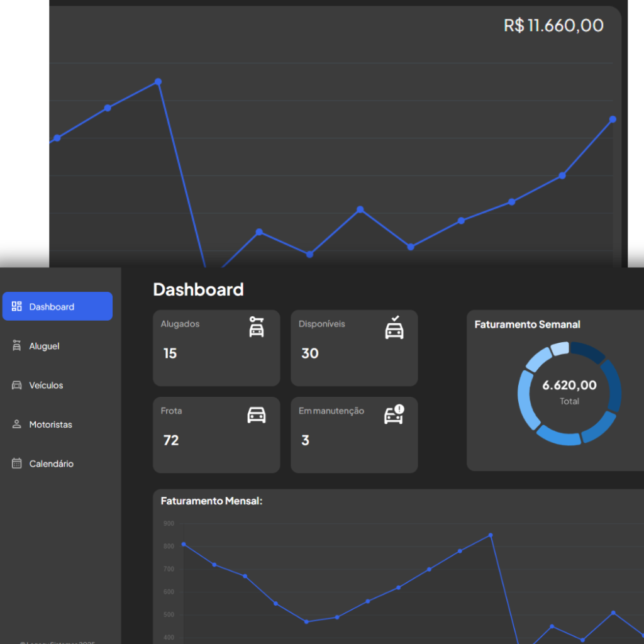
Task: Click the car alert icon on Em manutenção card
Action: (x=394, y=414)
